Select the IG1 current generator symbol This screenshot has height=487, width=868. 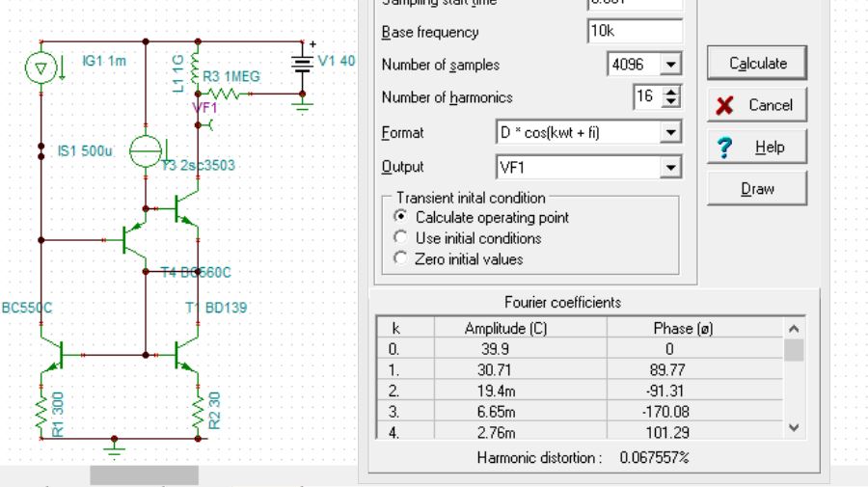41,68
